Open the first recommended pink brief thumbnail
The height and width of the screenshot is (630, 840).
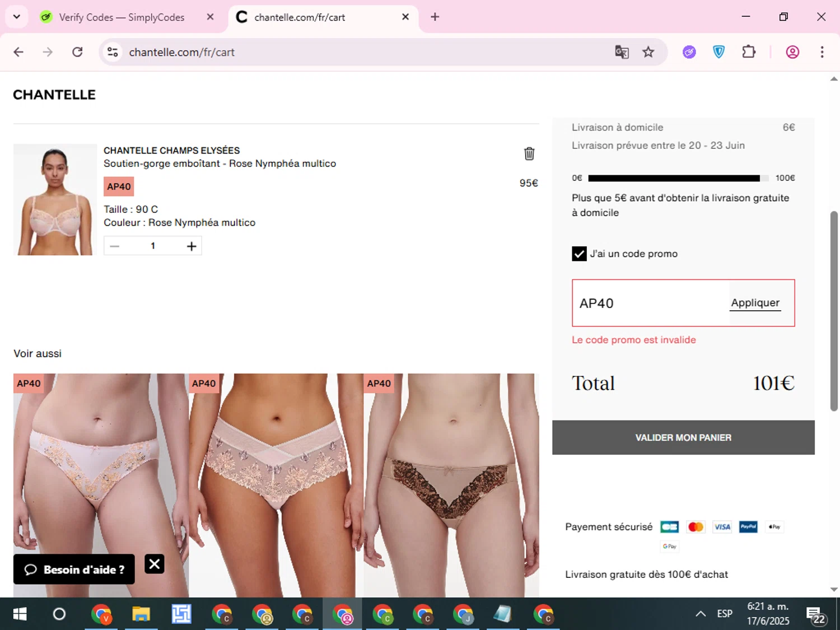click(x=101, y=485)
